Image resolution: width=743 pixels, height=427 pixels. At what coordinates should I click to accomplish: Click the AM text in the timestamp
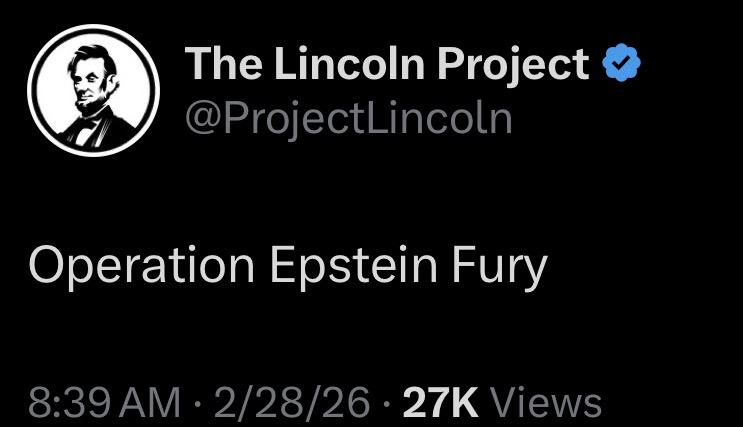click(157, 402)
